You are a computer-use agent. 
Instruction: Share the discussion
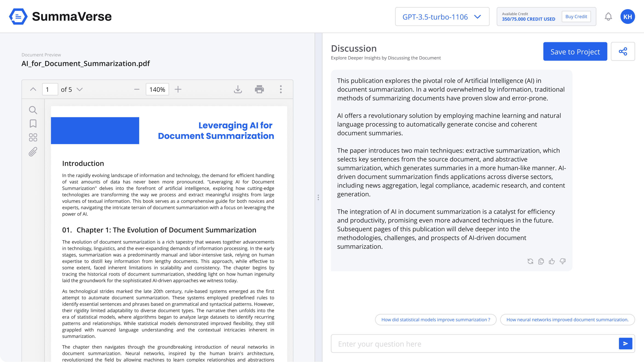(623, 52)
